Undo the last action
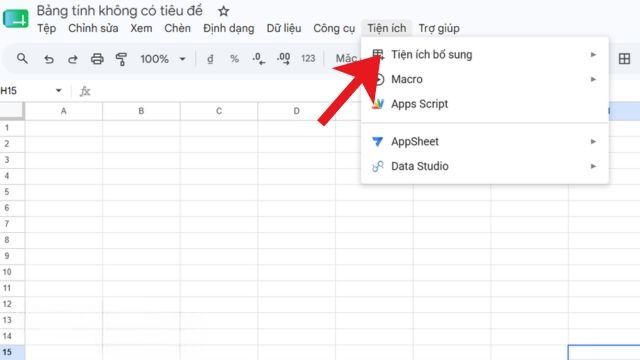 [x=49, y=59]
